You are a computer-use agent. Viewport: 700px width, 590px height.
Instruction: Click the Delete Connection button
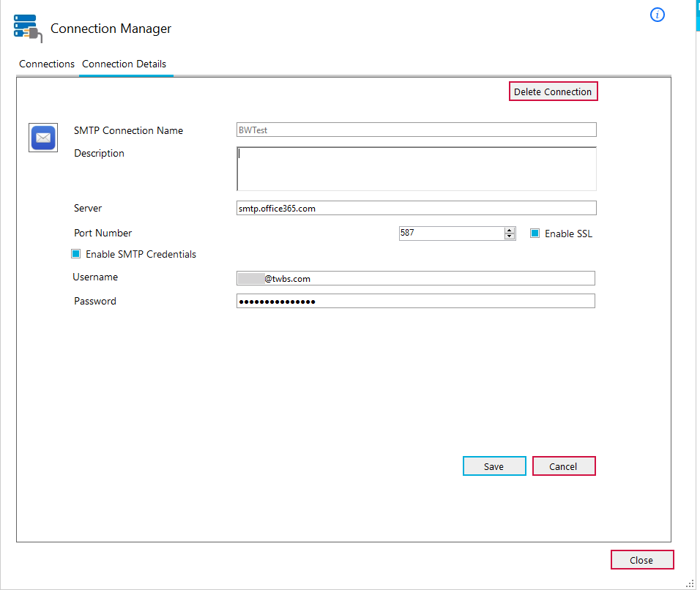click(x=553, y=92)
